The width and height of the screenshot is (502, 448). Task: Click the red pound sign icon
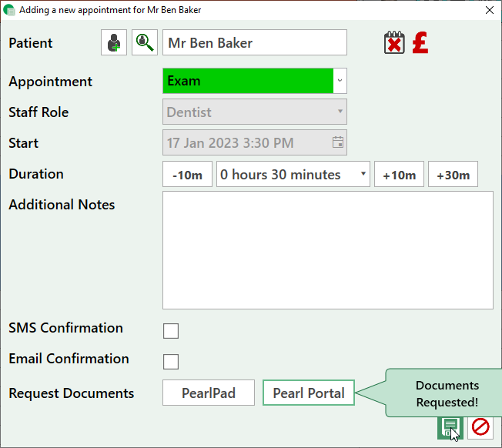click(x=420, y=43)
